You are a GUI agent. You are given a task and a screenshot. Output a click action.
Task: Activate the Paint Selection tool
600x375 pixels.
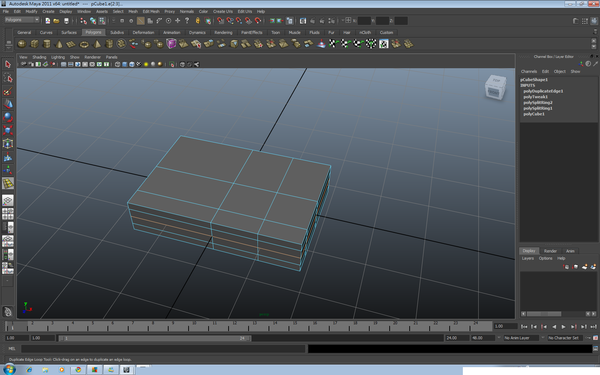[x=8, y=91]
